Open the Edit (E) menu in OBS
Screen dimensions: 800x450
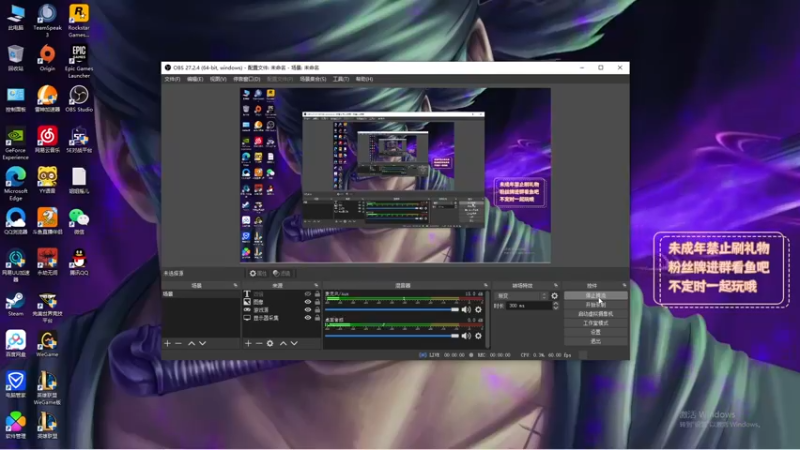point(195,79)
